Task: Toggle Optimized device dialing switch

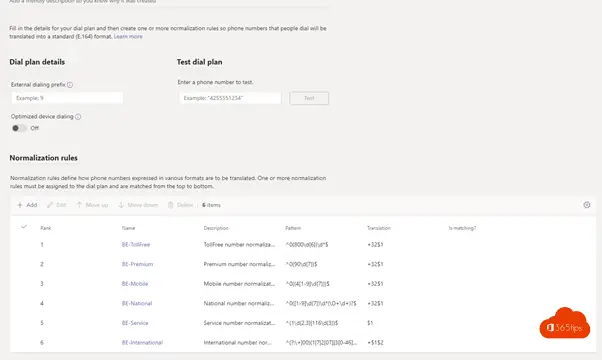Action: (19, 128)
